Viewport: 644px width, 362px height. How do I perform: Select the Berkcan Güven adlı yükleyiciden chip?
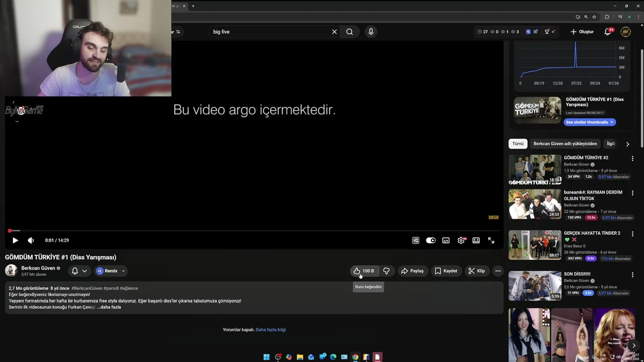point(565,144)
